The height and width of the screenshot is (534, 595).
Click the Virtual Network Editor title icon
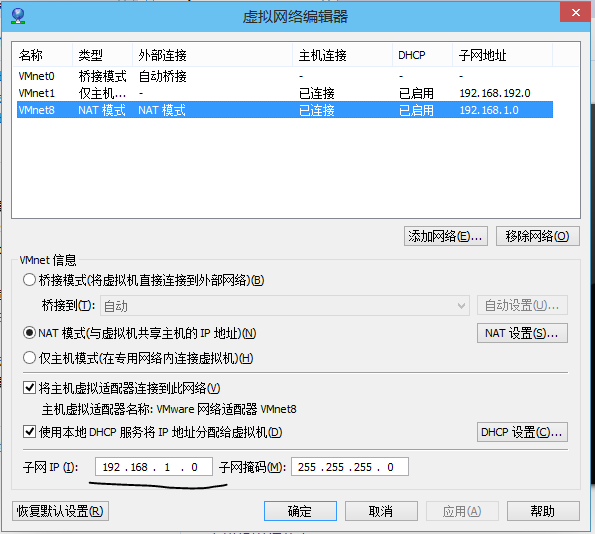pyautogui.click(x=18, y=16)
